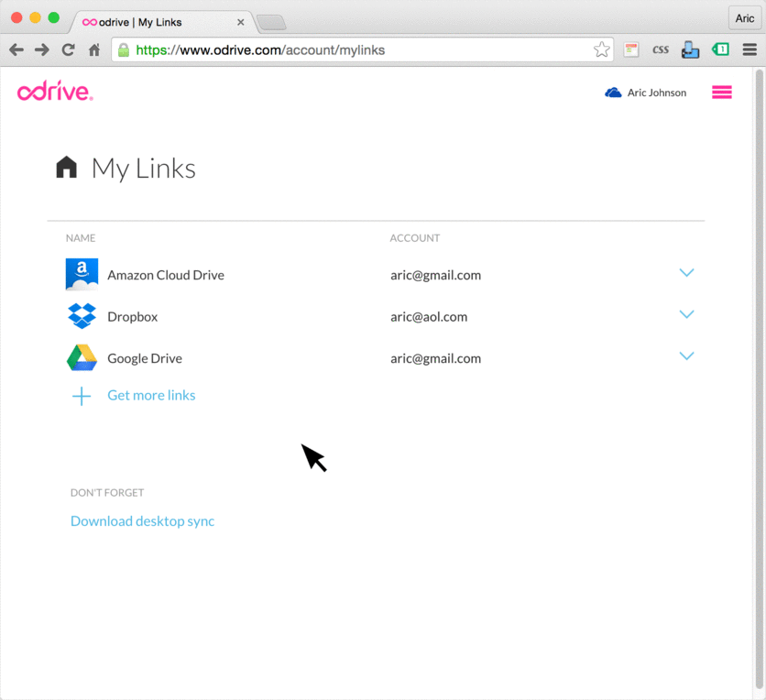This screenshot has height=700, width=766.
Task: Click the Dropbox logo icon
Action: 82,316
